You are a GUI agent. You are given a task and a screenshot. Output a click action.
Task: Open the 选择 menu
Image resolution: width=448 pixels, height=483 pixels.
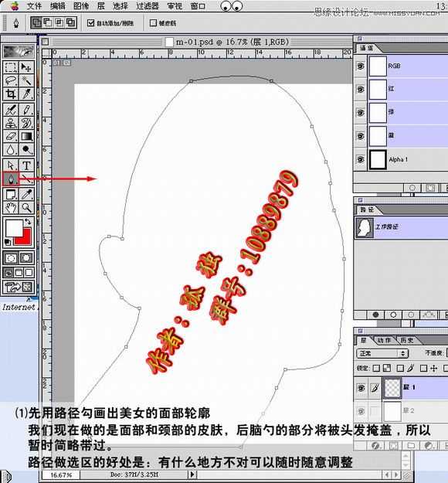click(120, 6)
